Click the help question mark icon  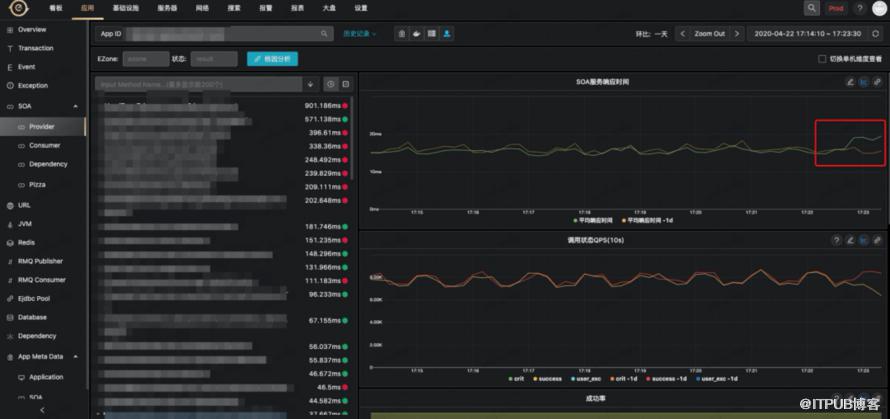tap(859, 8)
